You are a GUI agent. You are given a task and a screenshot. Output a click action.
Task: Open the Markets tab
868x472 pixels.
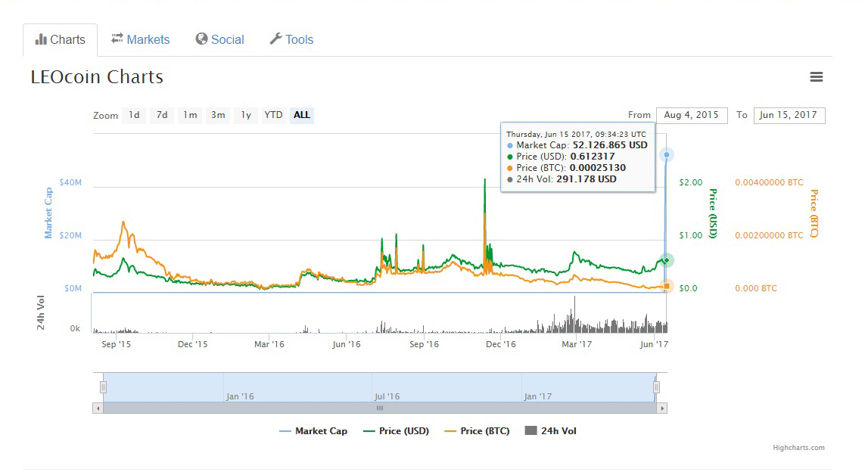click(141, 40)
